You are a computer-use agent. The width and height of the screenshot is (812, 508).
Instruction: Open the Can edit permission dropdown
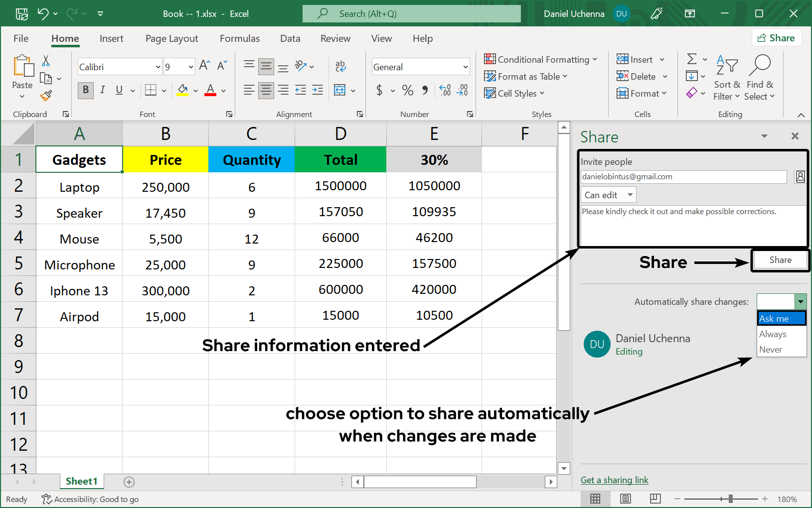(608, 194)
